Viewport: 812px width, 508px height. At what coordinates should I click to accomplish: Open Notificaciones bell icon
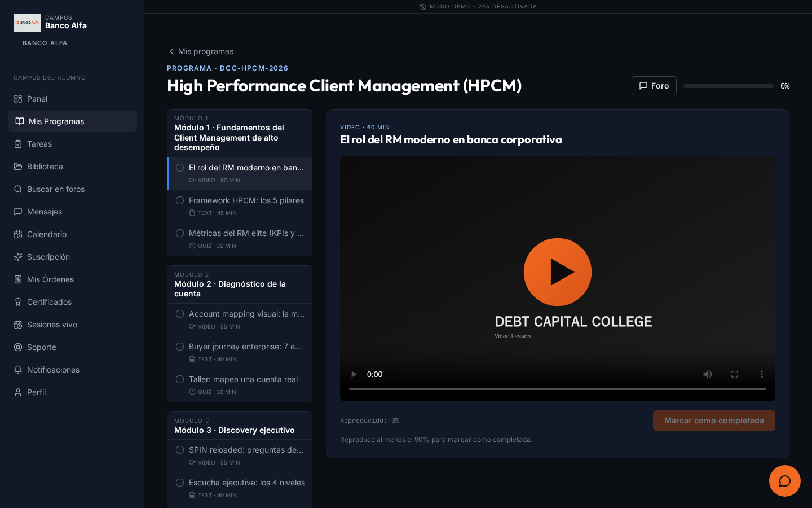[18, 370]
